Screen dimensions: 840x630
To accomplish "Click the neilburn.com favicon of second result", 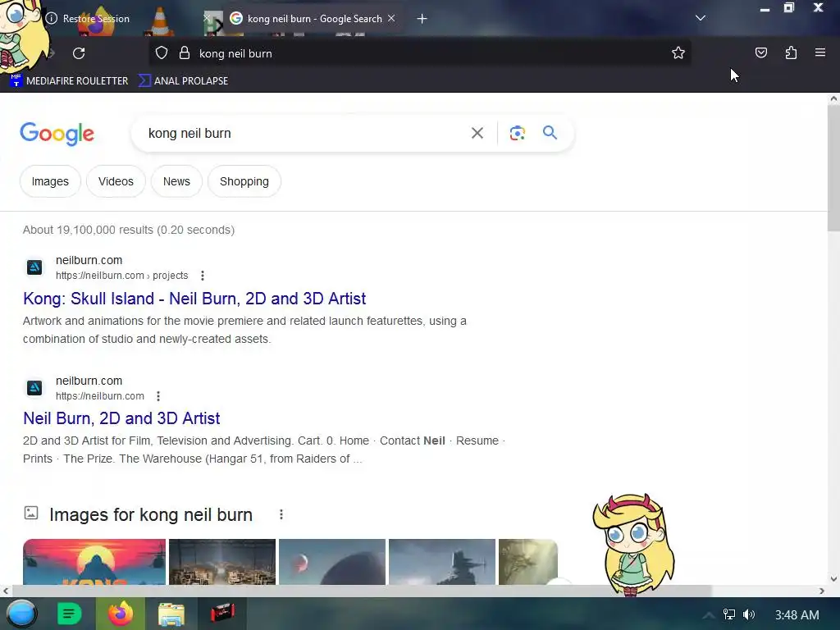I will point(34,387).
